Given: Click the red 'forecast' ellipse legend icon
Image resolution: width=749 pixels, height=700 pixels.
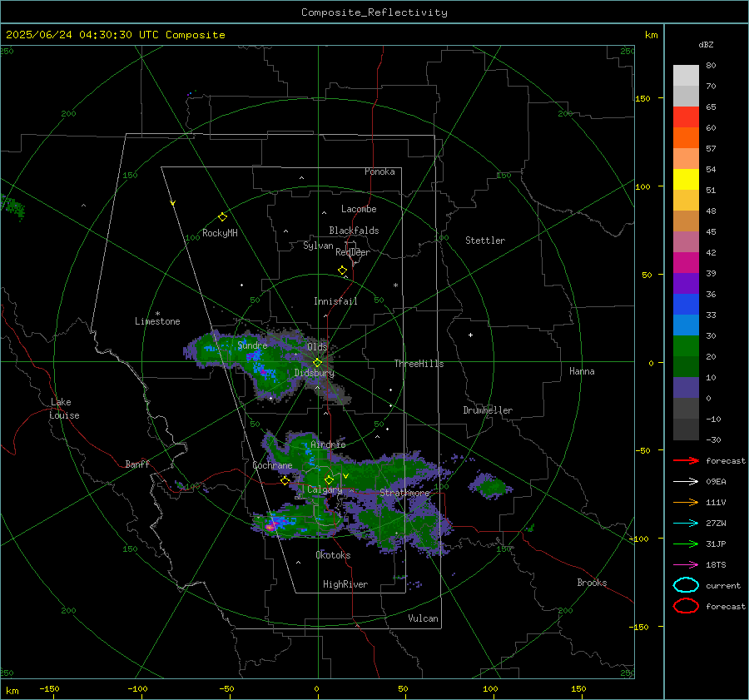Looking at the screenshot, I should click(686, 606).
